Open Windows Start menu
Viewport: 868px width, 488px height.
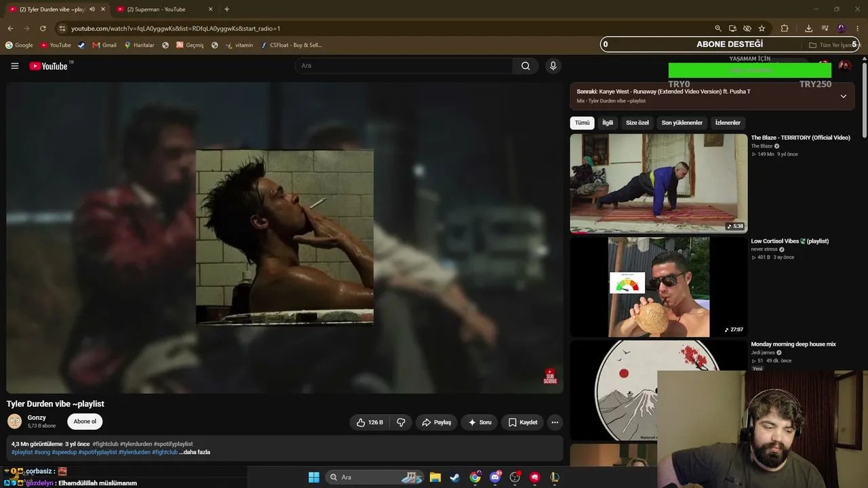click(314, 477)
